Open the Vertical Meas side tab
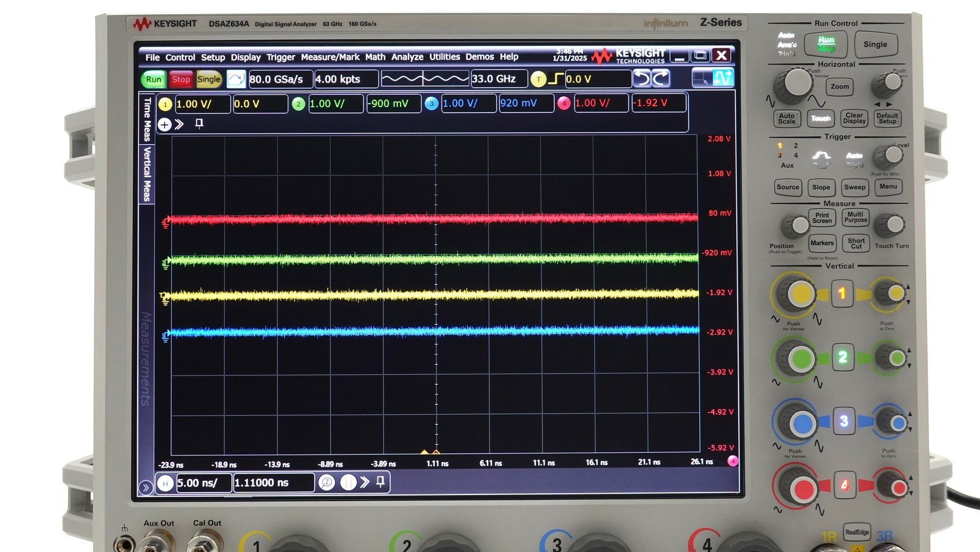 pos(147,174)
